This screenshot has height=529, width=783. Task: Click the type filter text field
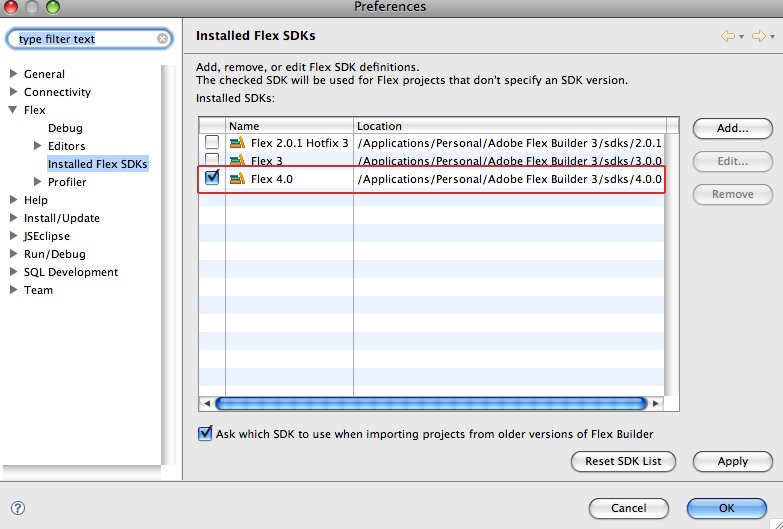click(x=89, y=38)
